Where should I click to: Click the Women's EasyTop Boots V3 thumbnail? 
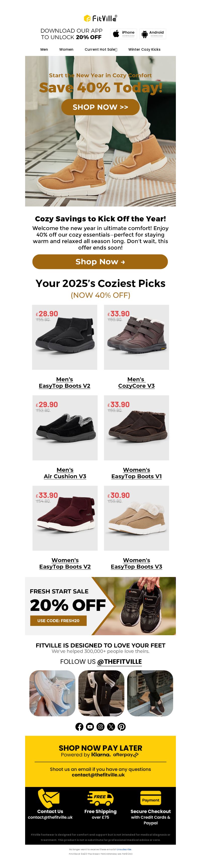tap(136, 518)
